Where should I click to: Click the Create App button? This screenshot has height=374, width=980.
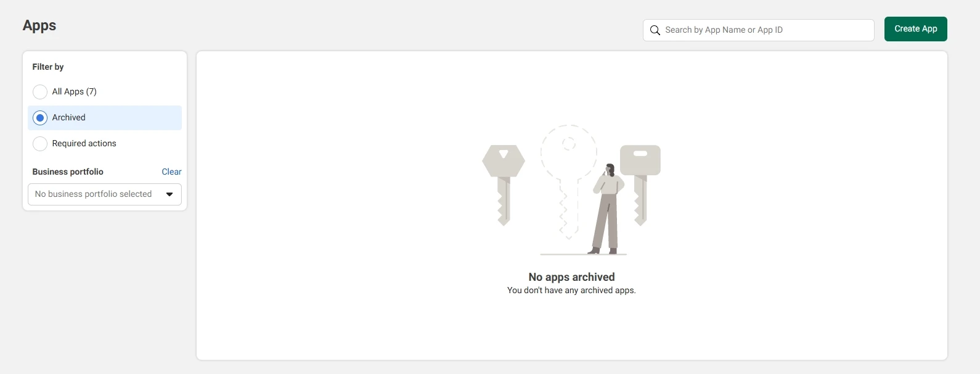point(916,29)
